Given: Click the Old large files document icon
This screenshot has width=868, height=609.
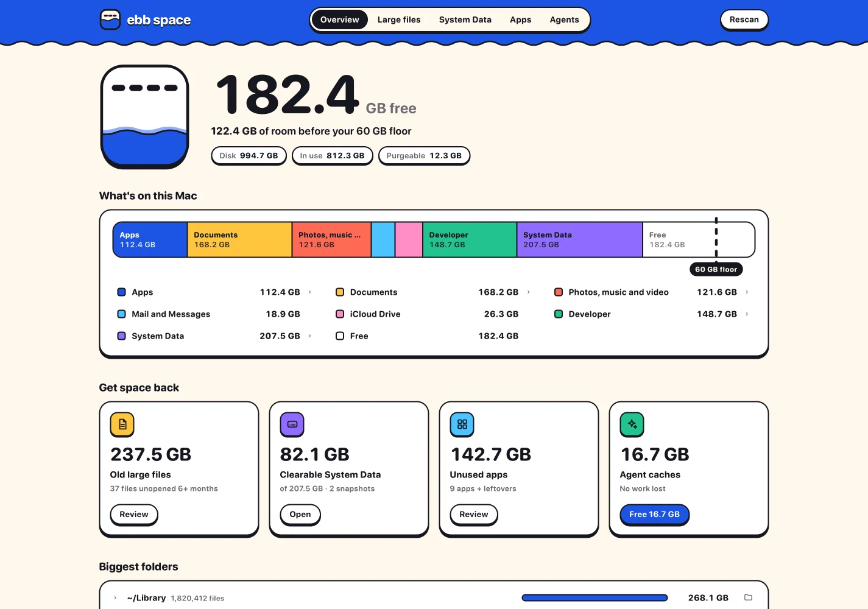Looking at the screenshot, I should (x=122, y=424).
